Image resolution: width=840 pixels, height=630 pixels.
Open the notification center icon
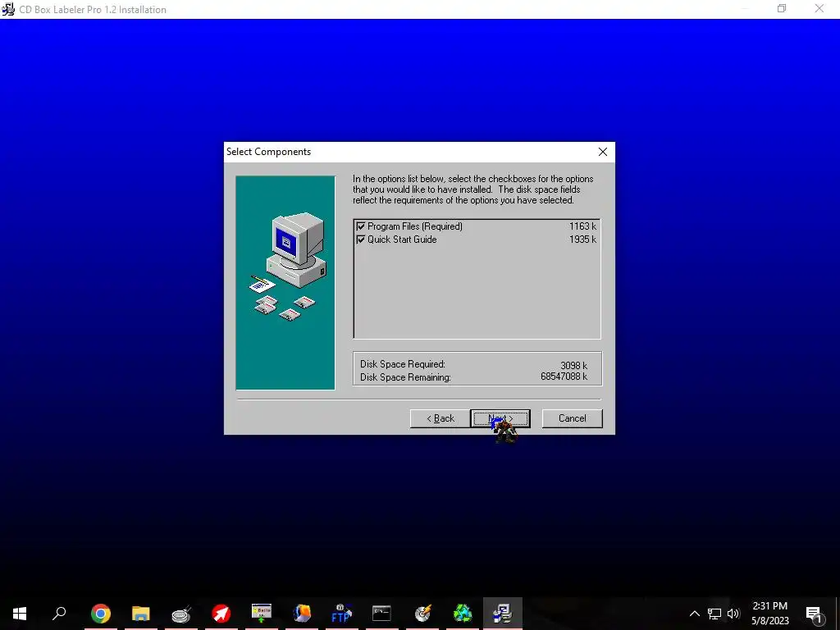click(x=815, y=614)
